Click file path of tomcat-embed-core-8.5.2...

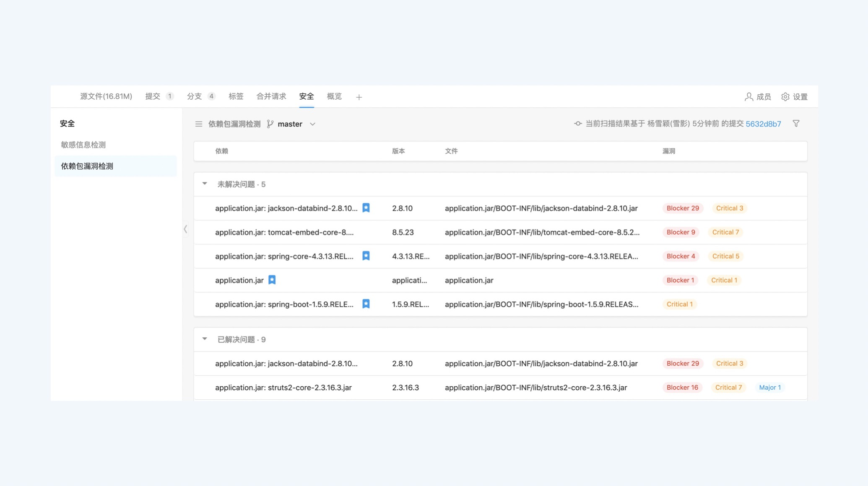coord(542,232)
